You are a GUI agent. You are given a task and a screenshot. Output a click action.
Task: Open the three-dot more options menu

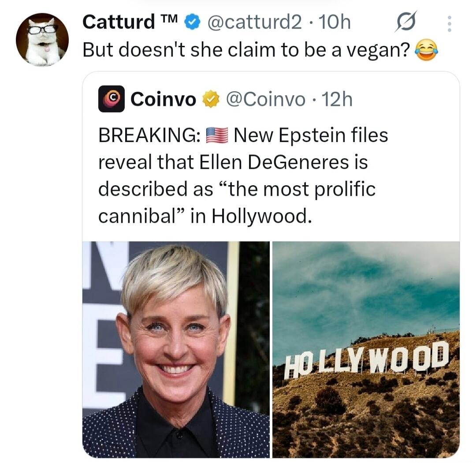pyautogui.click(x=450, y=23)
